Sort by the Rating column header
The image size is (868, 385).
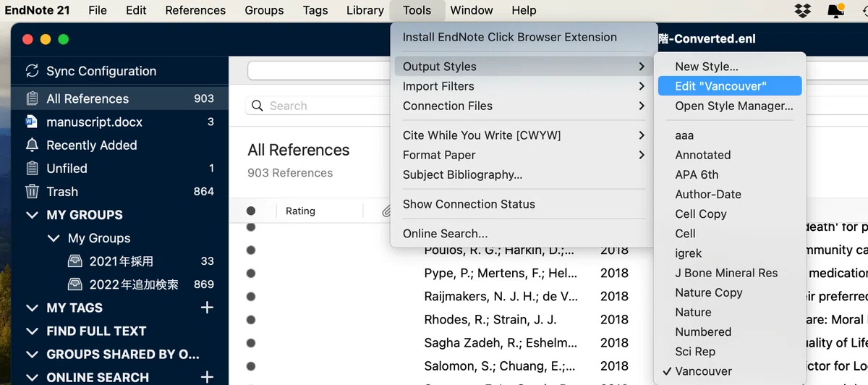[x=300, y=211]
